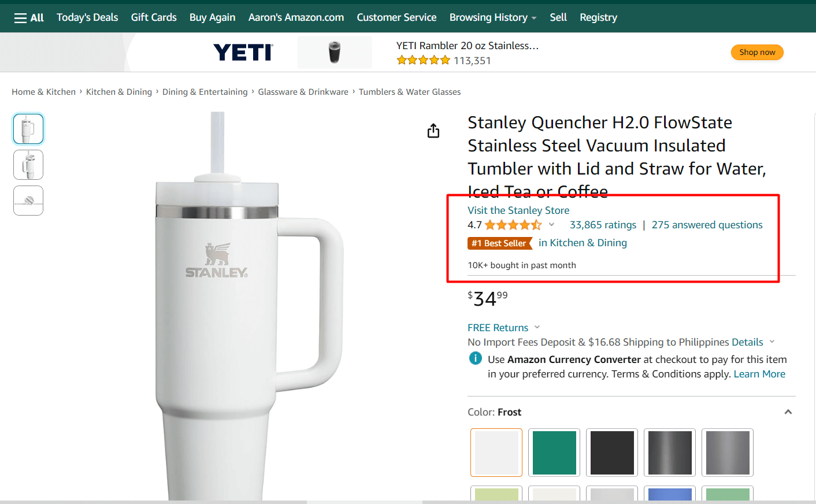The image size is (816, 504).
Task: Open the rating breakdown arrow
Action: [551, 225]
